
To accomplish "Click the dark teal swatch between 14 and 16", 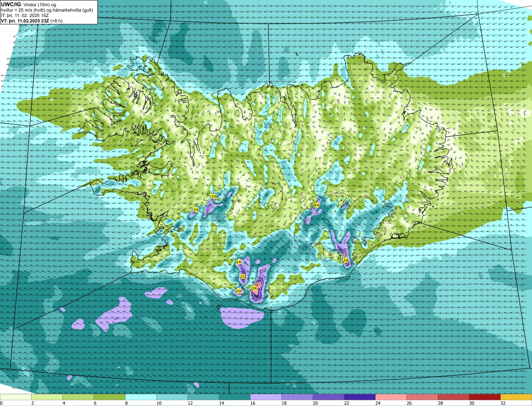I will click(x=234, y=397).
